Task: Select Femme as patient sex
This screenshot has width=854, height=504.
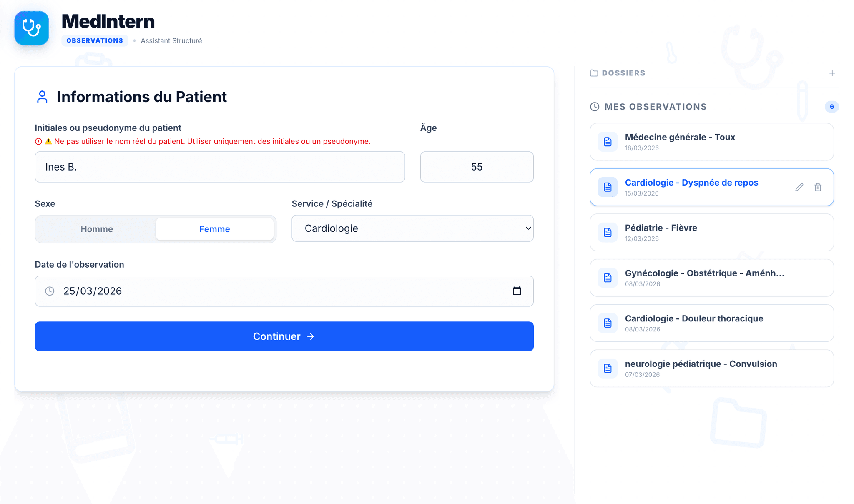Action: pos(214,229)
